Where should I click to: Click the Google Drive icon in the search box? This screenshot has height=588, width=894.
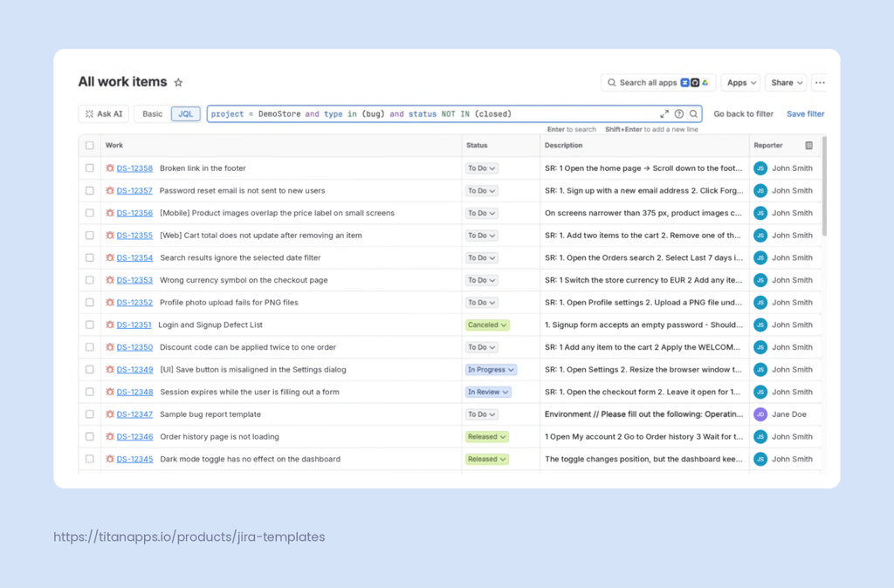coord(705,83)
